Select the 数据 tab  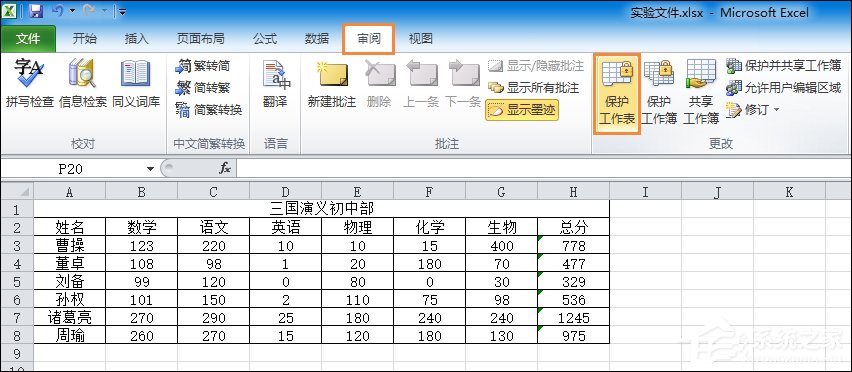coord(317,39)
